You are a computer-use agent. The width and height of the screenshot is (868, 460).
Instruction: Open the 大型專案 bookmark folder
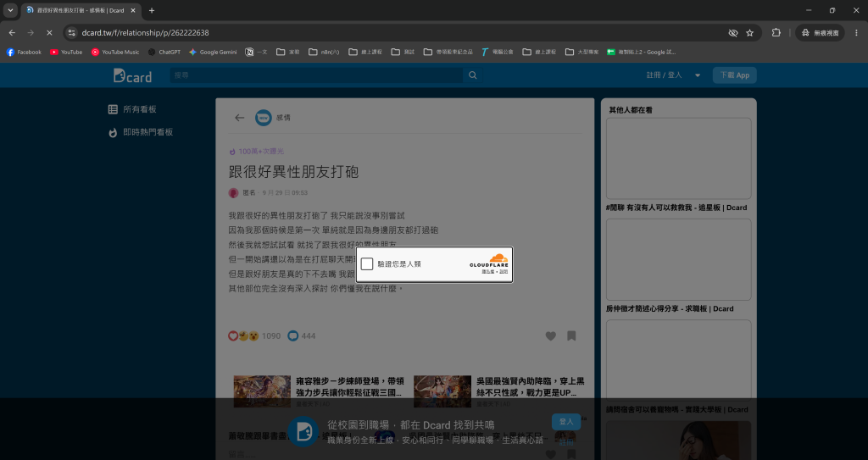click(581, 52)
